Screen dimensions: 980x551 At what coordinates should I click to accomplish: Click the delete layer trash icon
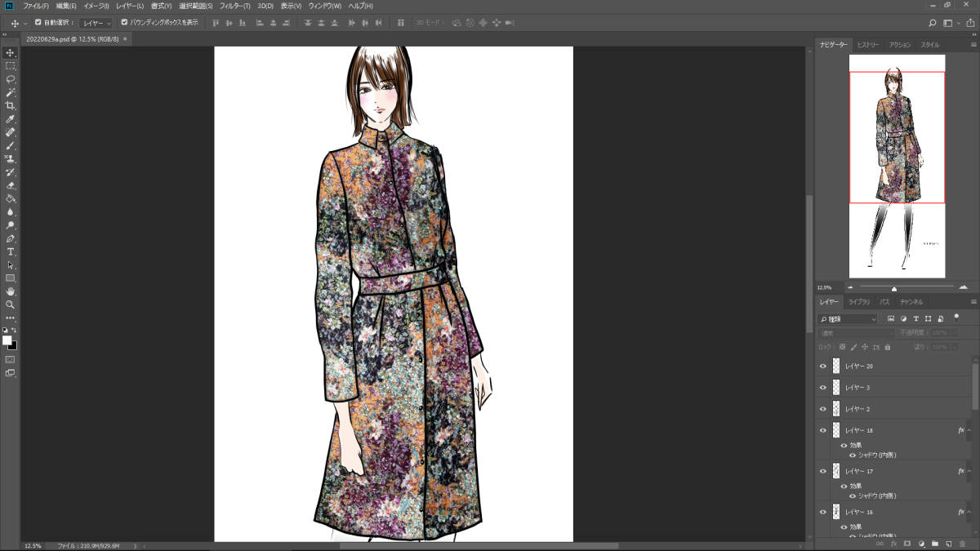pyautogui.click(x=962, y=543)
